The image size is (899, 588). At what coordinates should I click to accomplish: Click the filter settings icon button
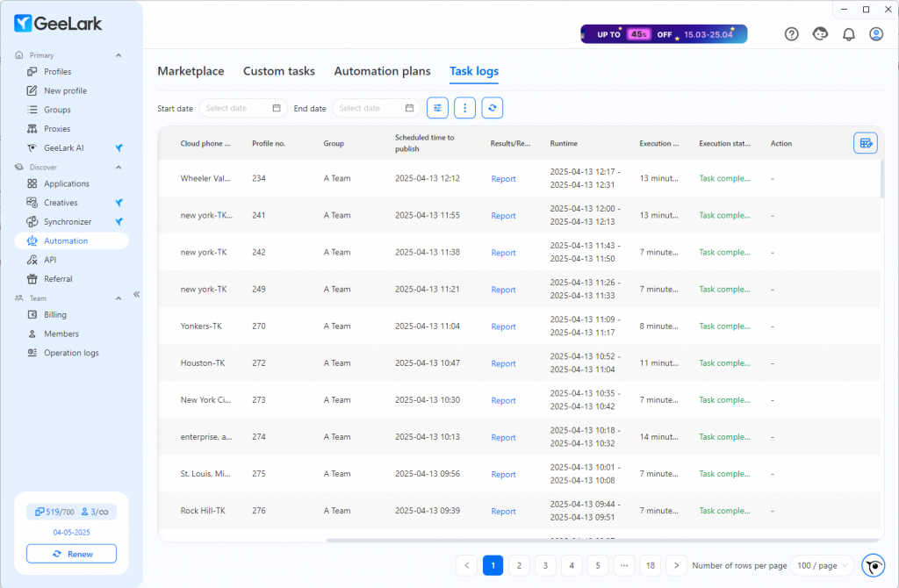(437, 108)
